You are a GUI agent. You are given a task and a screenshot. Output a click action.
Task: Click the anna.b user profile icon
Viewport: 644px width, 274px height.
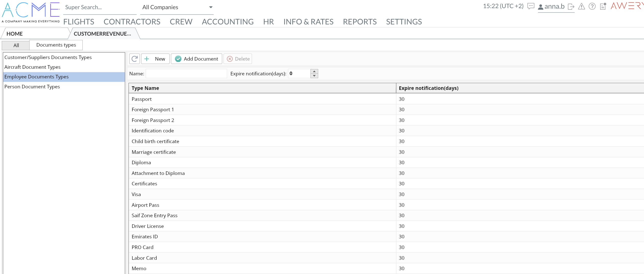540,7
